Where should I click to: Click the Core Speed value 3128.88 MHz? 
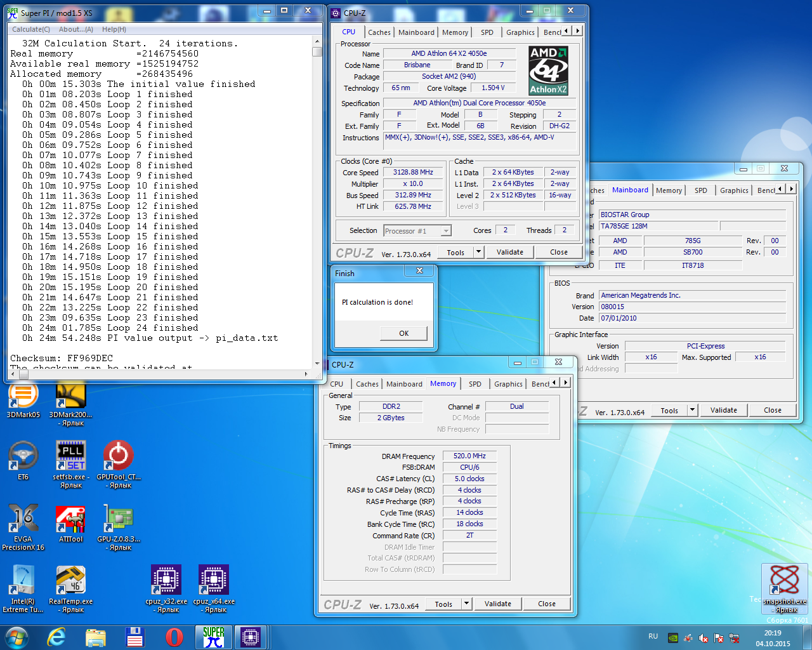tap(413, 172)
